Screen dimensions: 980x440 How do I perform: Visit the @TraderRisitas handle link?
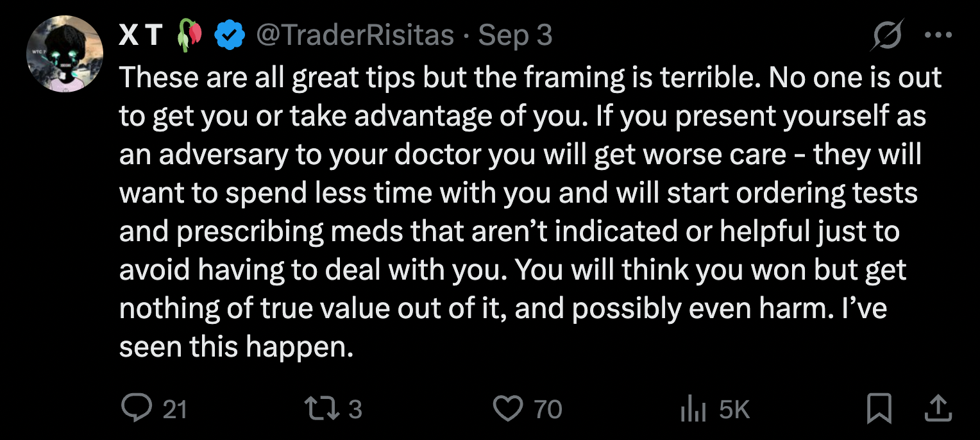355,35
